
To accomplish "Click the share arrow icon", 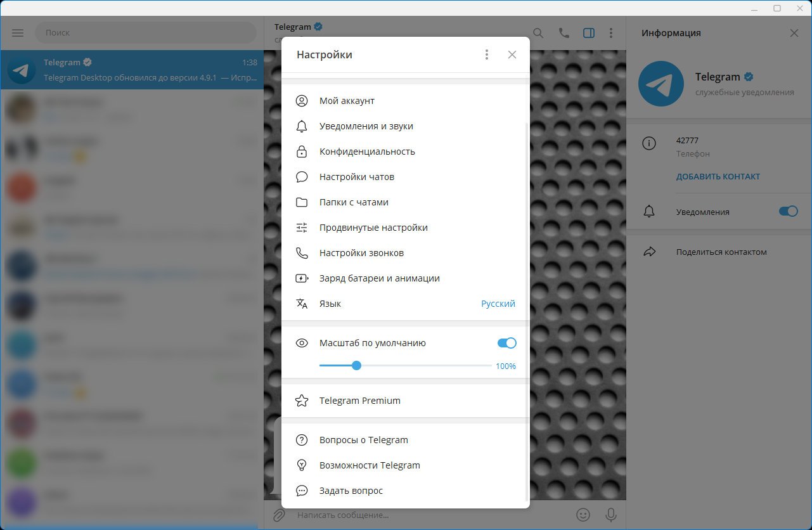I will coord(649,252).
